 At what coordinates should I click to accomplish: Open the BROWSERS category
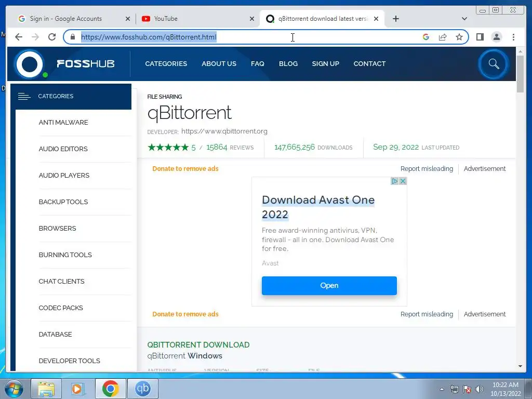[57, 229]
